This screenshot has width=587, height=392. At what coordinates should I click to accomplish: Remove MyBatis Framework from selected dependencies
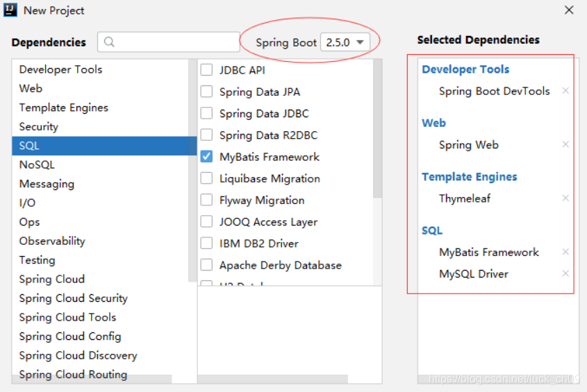(x=565, y=252)
